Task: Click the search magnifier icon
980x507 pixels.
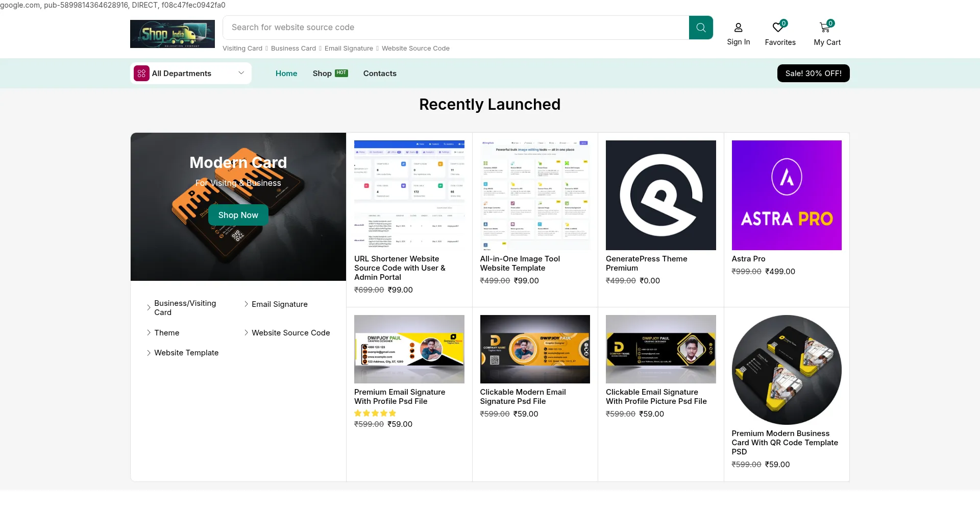Action: pyautogui.click(x=700, y=27)
